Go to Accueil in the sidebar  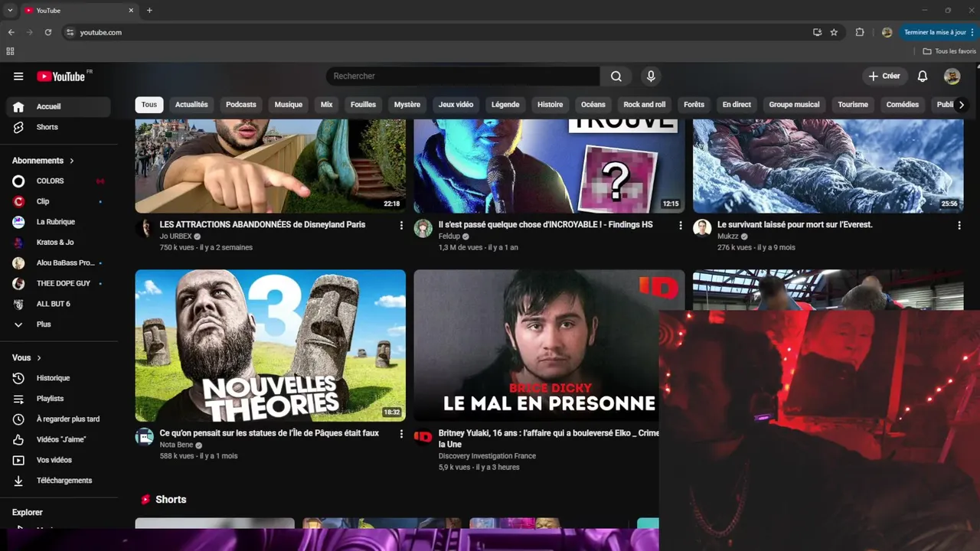click(58, 106)
